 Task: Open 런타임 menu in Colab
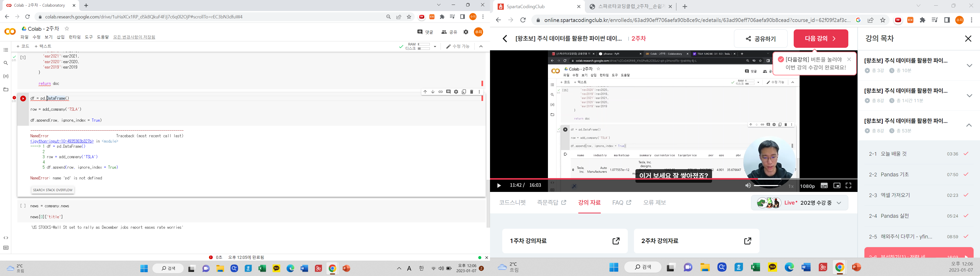[75, 37]
